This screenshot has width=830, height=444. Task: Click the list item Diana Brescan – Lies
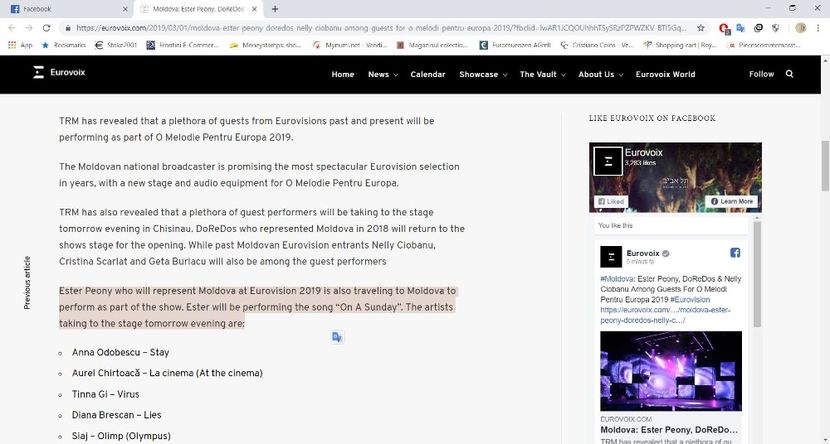pyautogui.click(x=116, y=415)
